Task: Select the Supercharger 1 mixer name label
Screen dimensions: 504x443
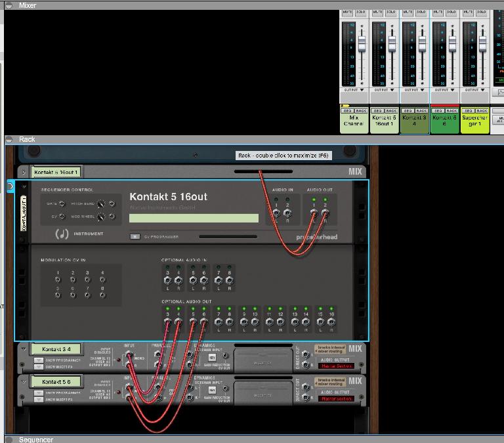Action: click(474, 121)
